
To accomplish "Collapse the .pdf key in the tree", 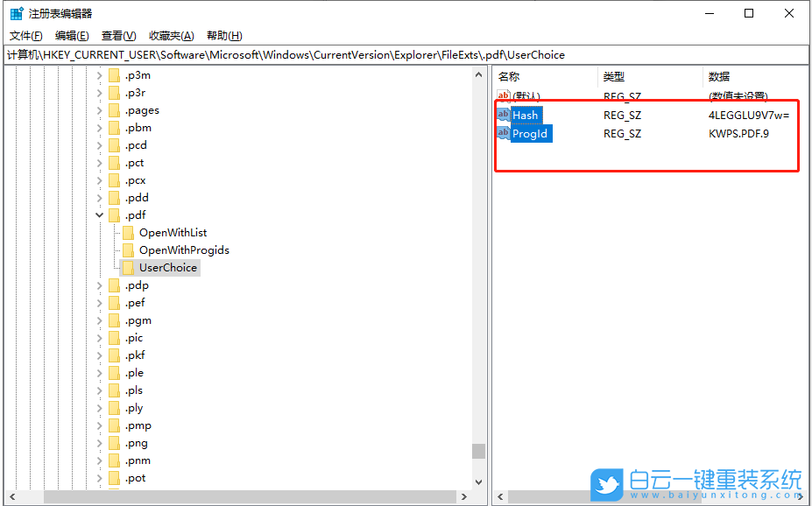I will [x=99, y=214].
